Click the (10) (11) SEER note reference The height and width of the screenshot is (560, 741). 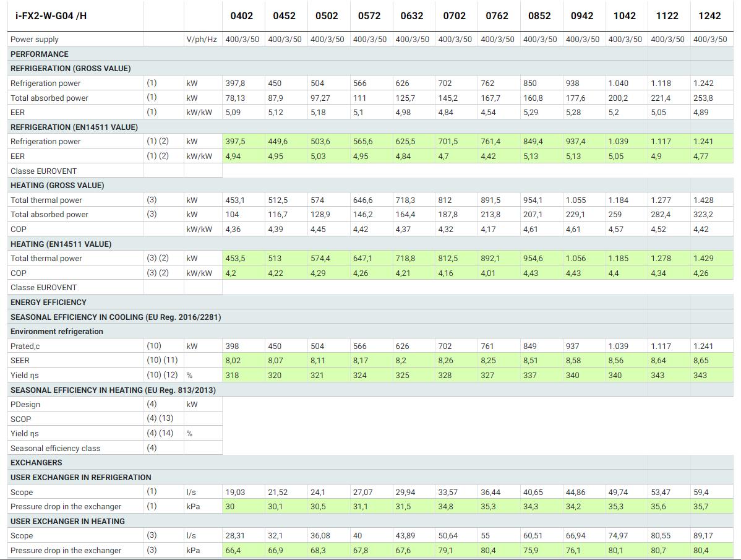(x=162, y=360)
